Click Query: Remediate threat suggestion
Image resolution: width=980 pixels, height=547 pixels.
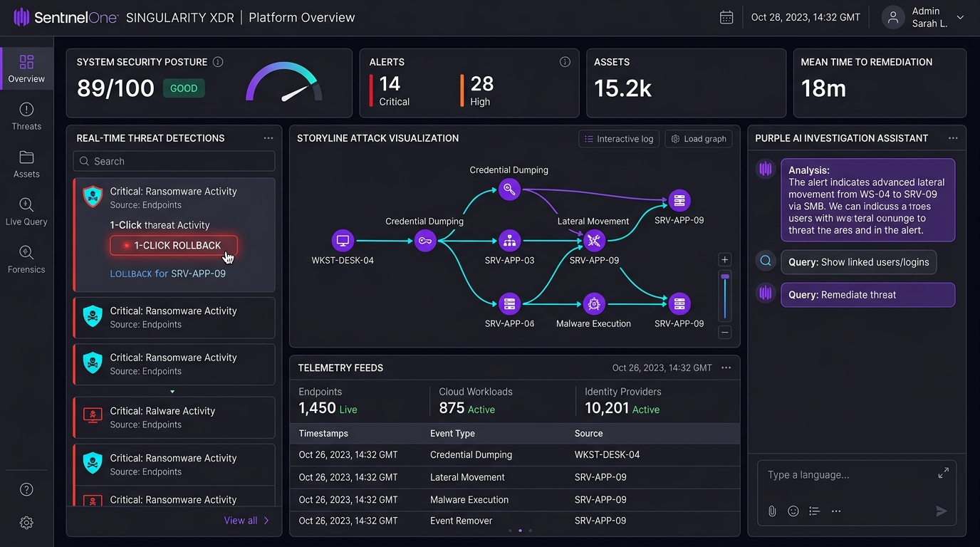click(868, 295)
